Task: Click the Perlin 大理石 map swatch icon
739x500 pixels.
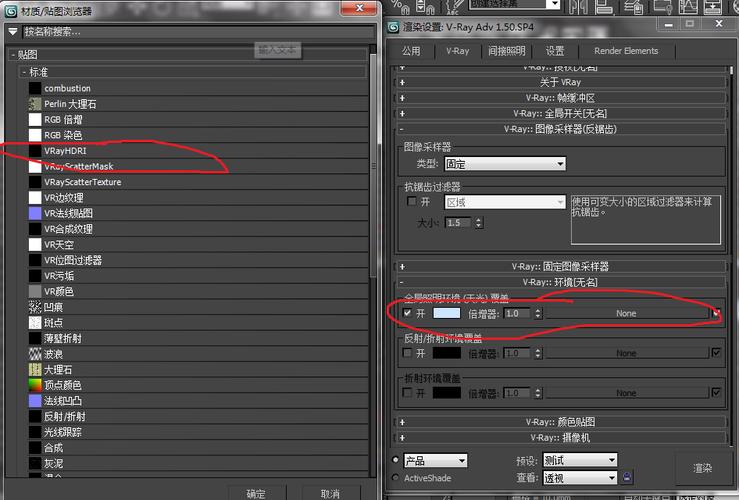Action: tap(35, 104)
